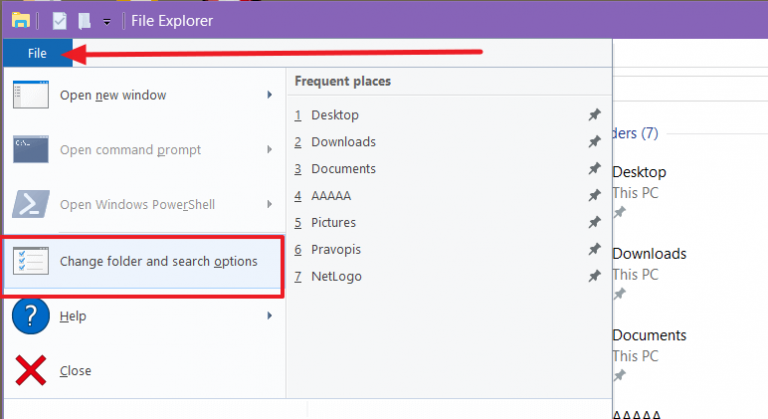Viewport: 768px width, 419px height.
Task: Click the red X Close icon
Action: (x=31, y=370)
